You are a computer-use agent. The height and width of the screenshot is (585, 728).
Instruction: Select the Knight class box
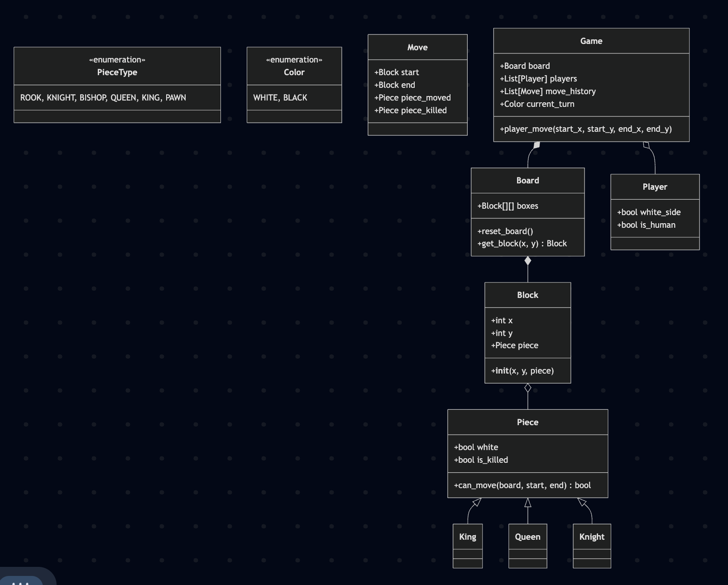point(592,537)
